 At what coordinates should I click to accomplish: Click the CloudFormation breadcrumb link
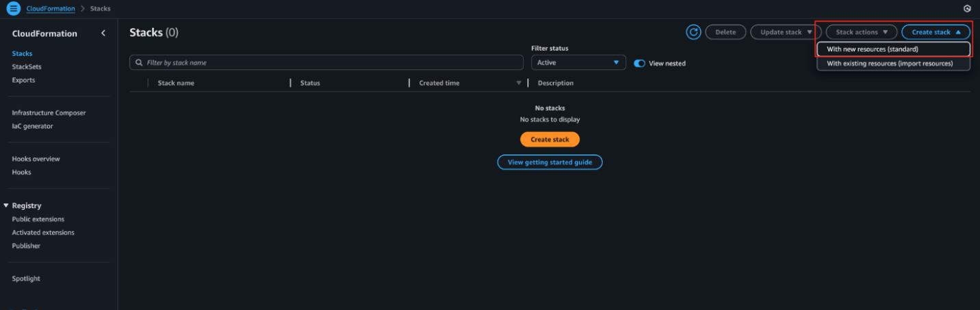(51, 9)
